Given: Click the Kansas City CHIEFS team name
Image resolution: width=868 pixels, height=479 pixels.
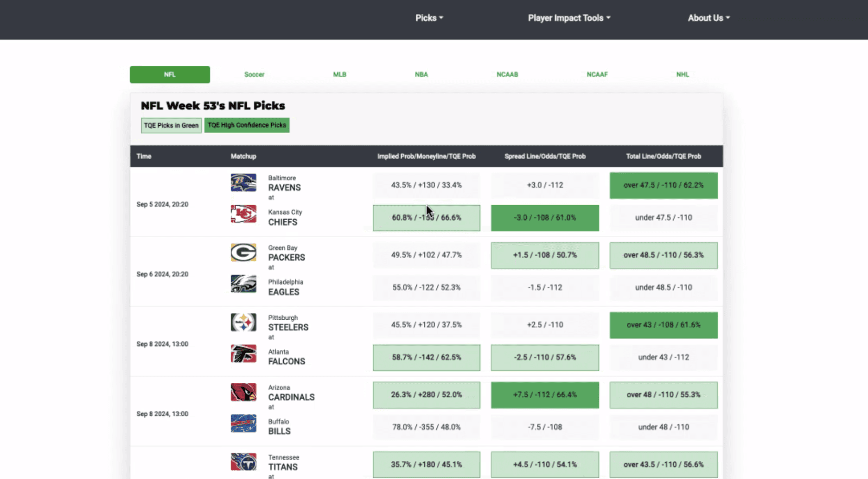Looking at the screenshot, I should [x=285, y=217].
